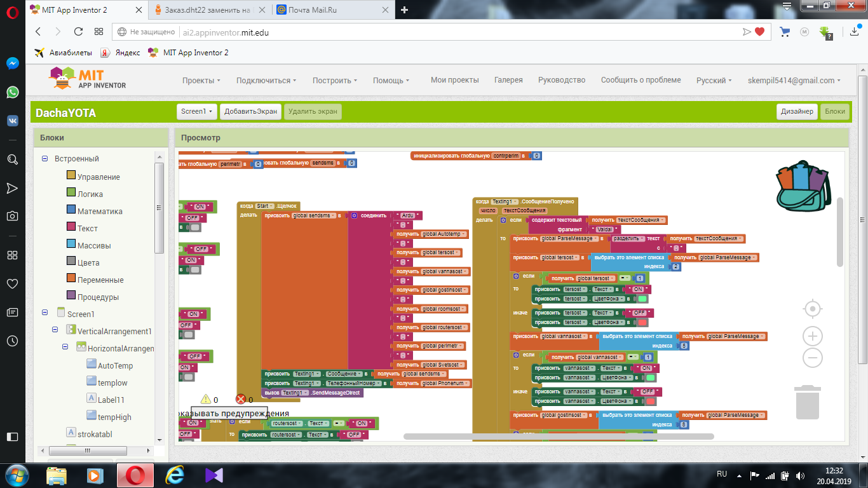This screenshot has height=488, width=868.
Task: Click the yellow warning triangle indicator
Action: (x=205, y=399)
